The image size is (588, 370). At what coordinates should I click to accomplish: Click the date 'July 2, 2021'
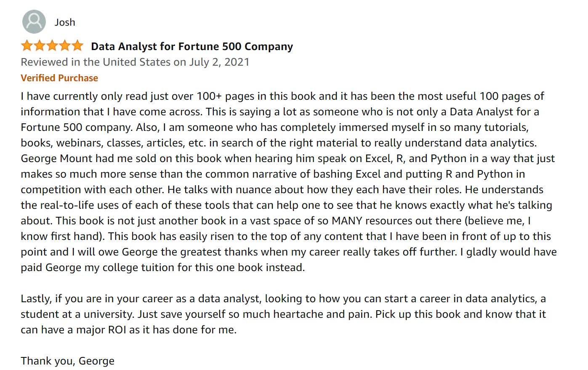point(219,62)
